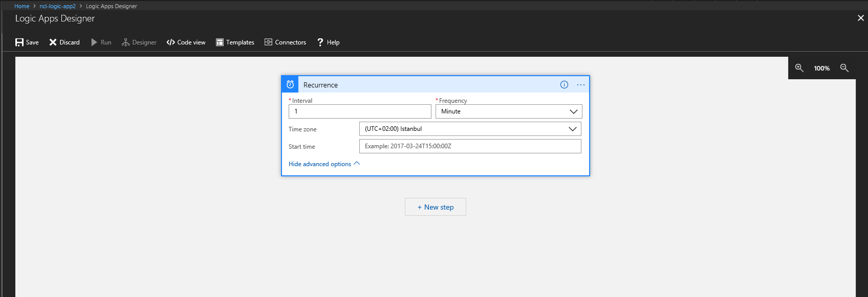Show Recurrence trigger info
Screen dimensions: 868x297
(x=564, y=85)
